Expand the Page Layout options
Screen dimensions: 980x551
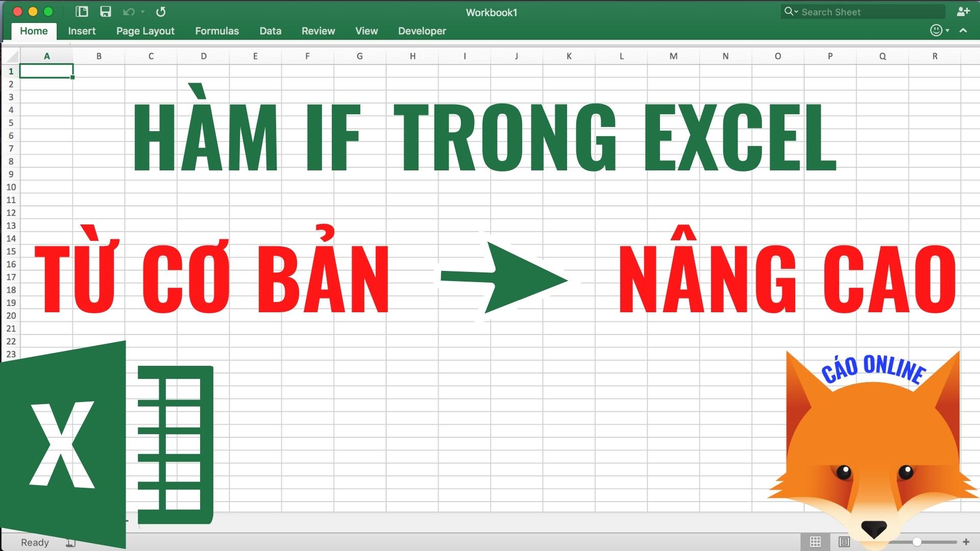[x=143, y=31]
